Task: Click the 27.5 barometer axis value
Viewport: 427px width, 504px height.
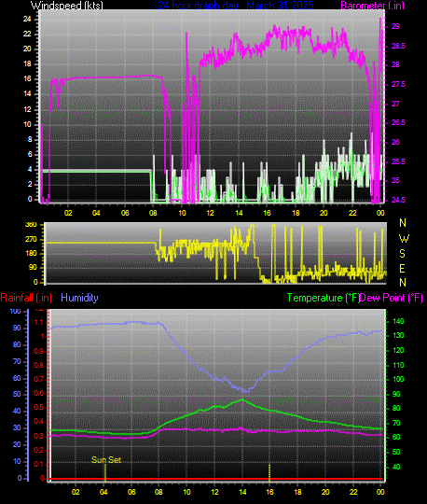Action: [398, 84]
